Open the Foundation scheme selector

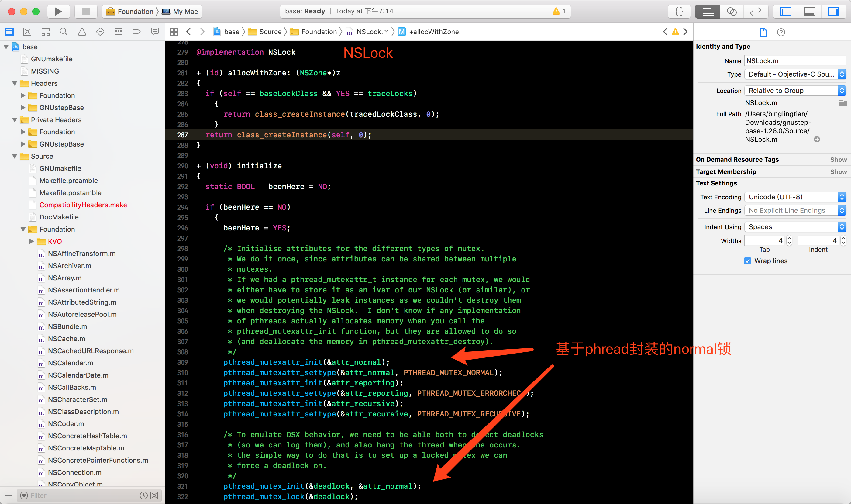pos(130,12)
